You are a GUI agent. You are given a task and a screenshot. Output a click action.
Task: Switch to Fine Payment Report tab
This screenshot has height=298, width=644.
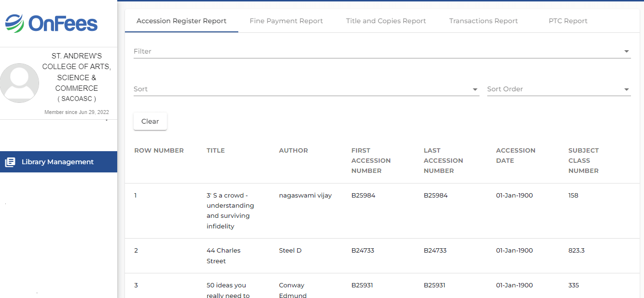(286, 21)
